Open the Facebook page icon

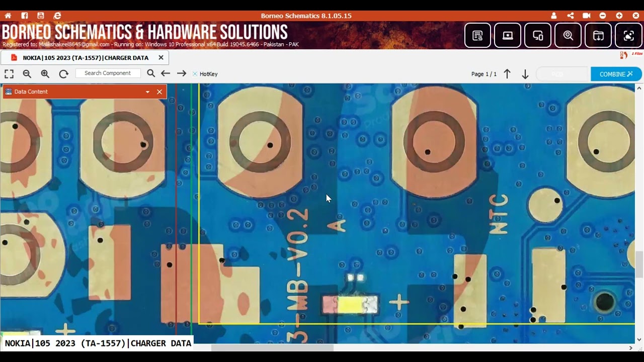tap(24, 16)
